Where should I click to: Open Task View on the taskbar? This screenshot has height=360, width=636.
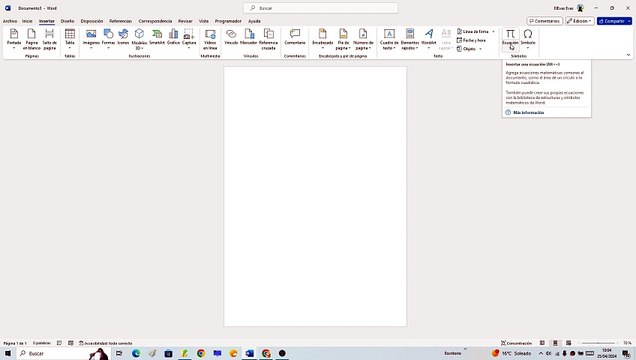(x=119, y=354)
